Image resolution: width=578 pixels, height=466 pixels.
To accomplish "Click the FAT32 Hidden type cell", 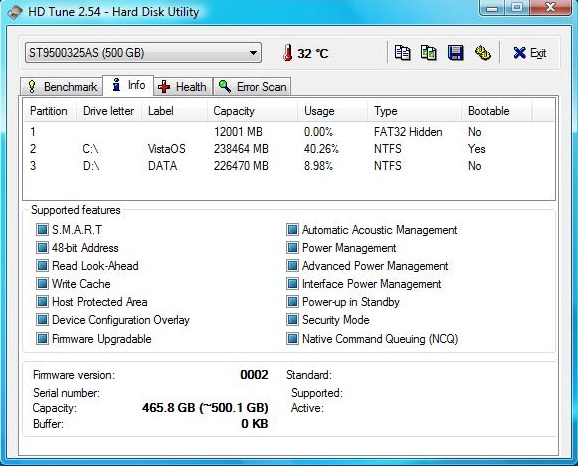I will point(408,132).
